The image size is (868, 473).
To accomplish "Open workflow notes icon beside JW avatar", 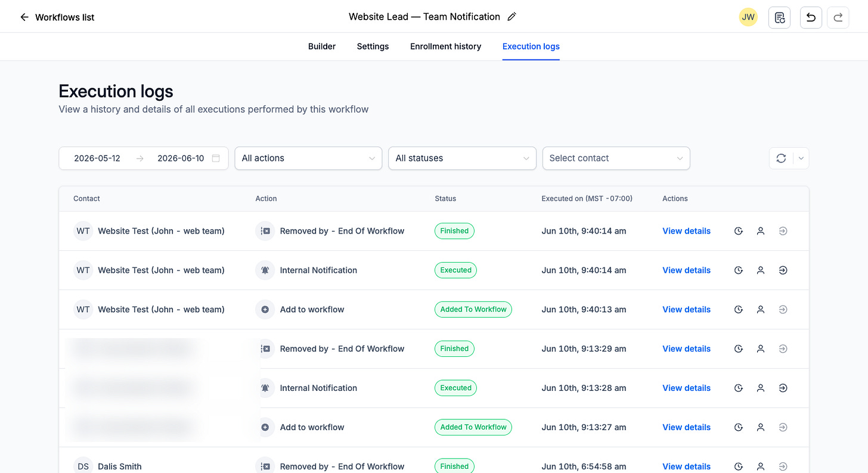I will (x=779, y=17).
